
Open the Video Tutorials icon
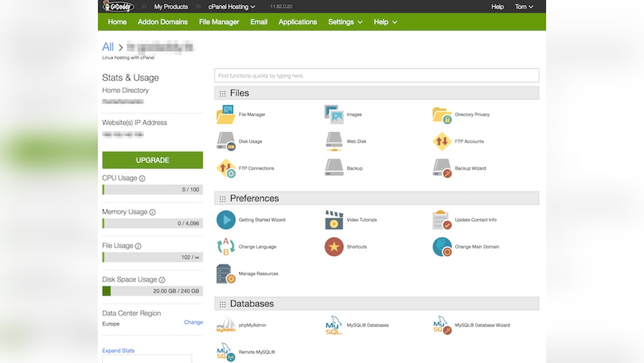[334, 219]
